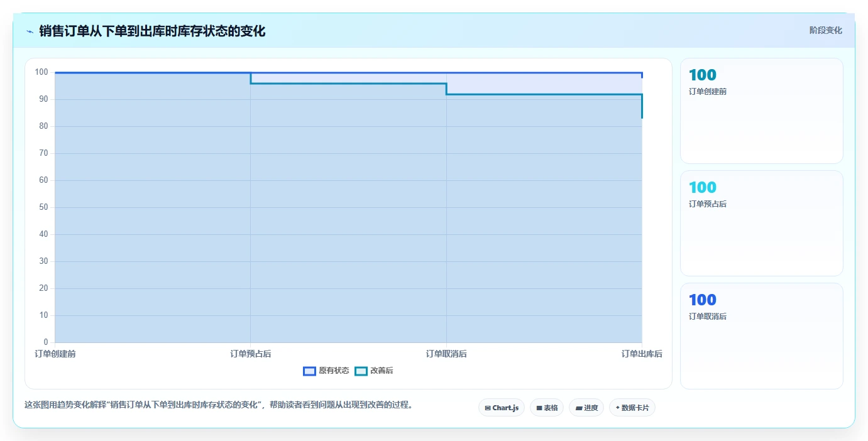This screenshot has height=441, width=868.
Task: Select the 进度 tag
Action: pyautogui.click(x=586, y=408)
